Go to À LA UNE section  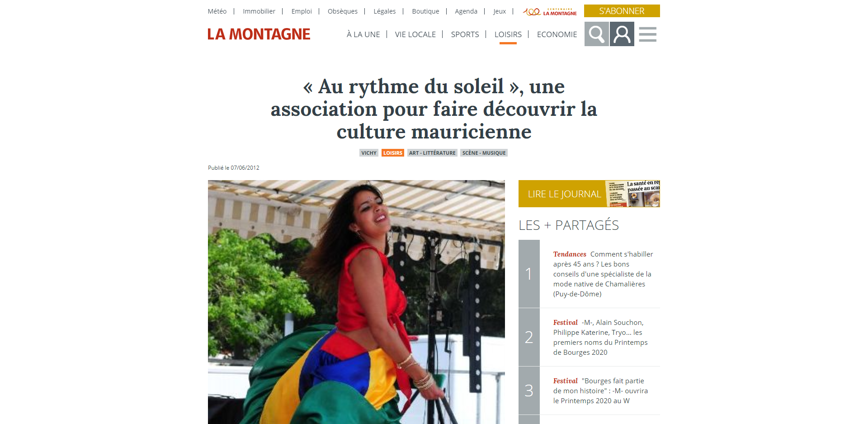click(x=363, y=34)
